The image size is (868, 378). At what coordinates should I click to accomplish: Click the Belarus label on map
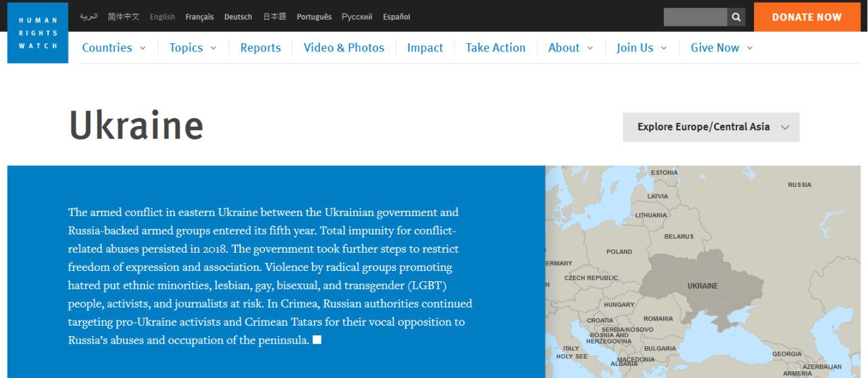tap(679, 236)
